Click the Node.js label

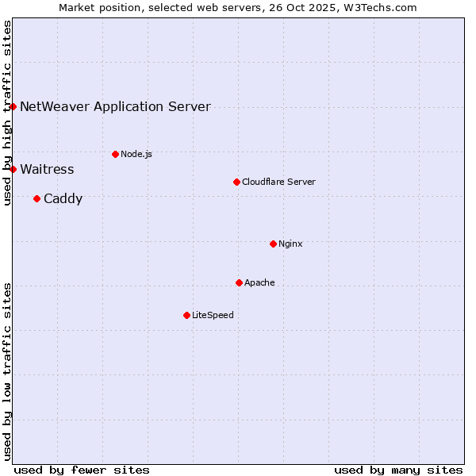(136, 154)
